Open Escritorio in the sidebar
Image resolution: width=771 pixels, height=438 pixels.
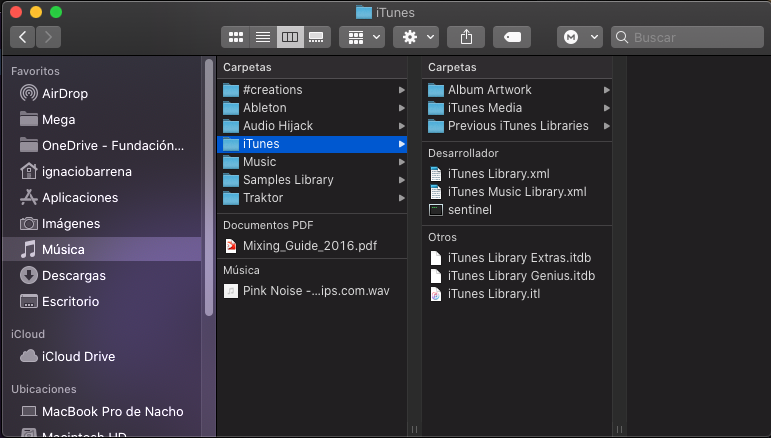click(x=102, y=301)
